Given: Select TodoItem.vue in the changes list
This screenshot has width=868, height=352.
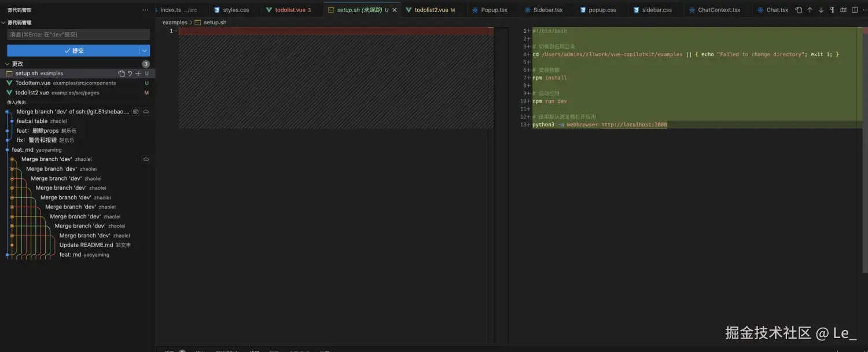Looking at the screenshot, I should (x=78, y=83).
